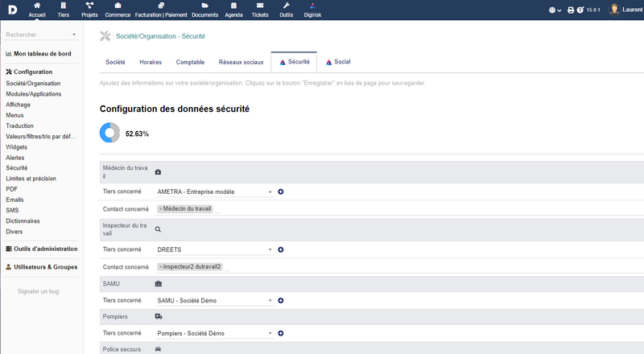Click the Dolibarr logo icon
Viewport: 644px width, 354px height.
(12, 10)
